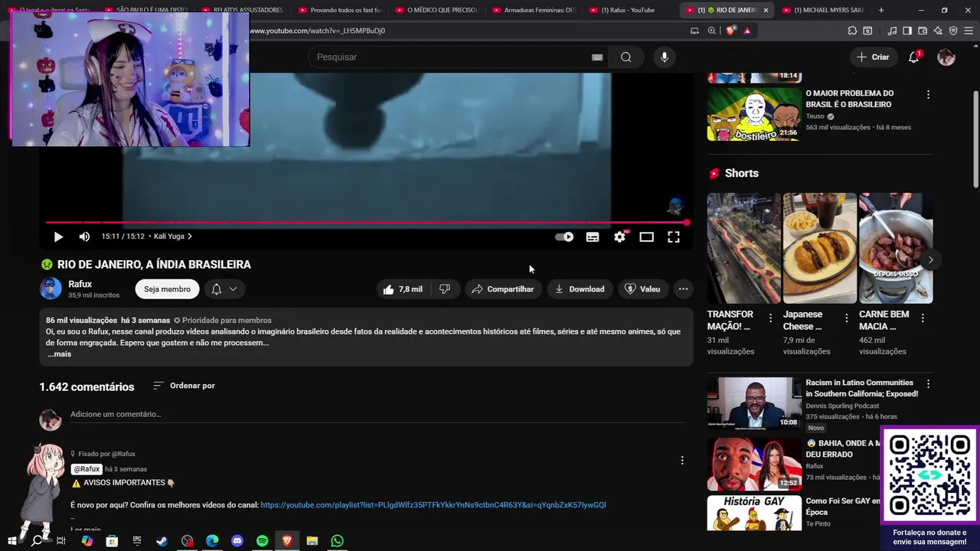This screenshot has width=980, height=551.
Task: Open the account avatar menu
Action: pyautogui.click(x=946, y=57)
